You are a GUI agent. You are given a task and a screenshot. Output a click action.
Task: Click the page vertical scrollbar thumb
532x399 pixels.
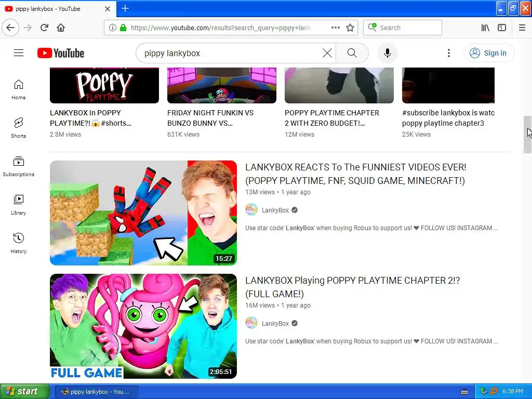point(527,135)
